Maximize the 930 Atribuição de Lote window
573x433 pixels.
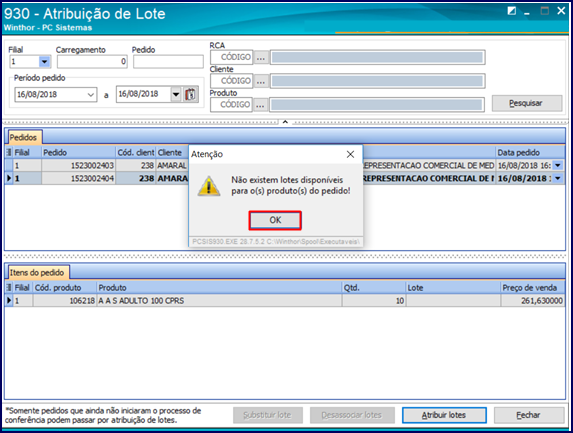tap(544, 11)
